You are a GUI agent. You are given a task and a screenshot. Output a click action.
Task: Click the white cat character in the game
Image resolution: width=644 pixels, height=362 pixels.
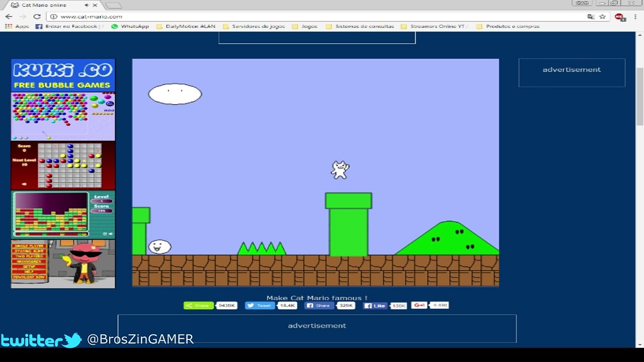coord(340,170)
